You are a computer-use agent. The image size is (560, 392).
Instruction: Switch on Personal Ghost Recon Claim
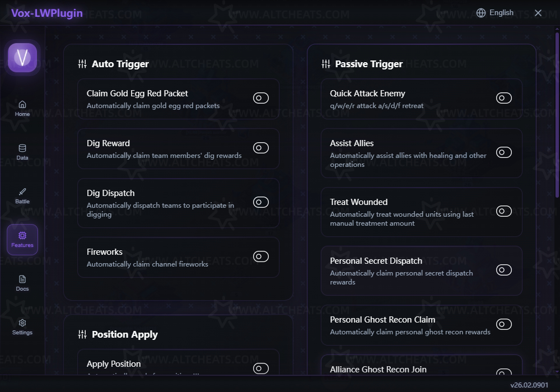click(503, 324)
